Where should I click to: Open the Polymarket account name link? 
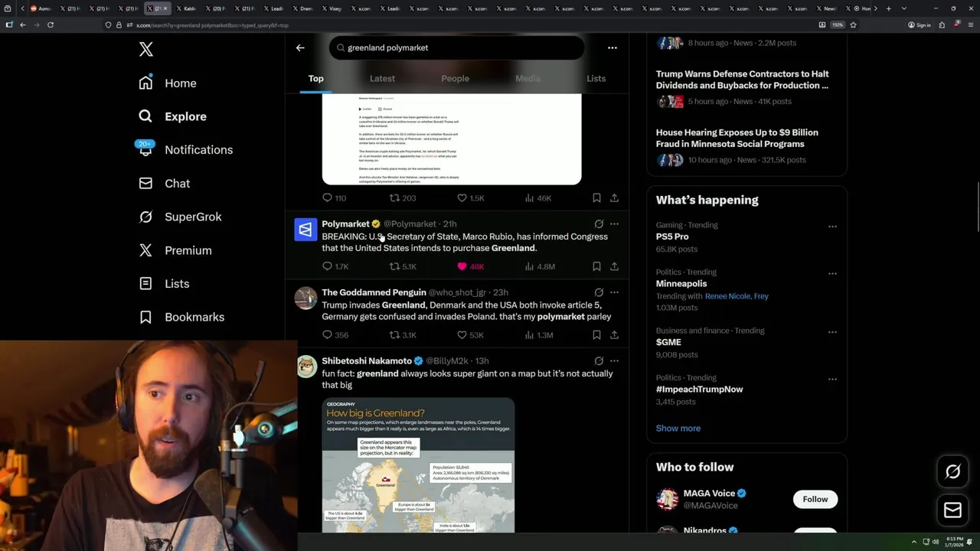345,223
